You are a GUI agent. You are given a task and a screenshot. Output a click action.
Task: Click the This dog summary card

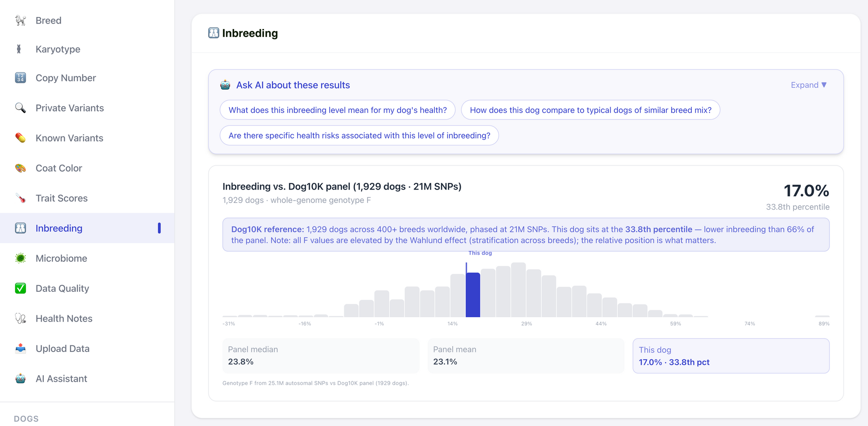[731, 356]
